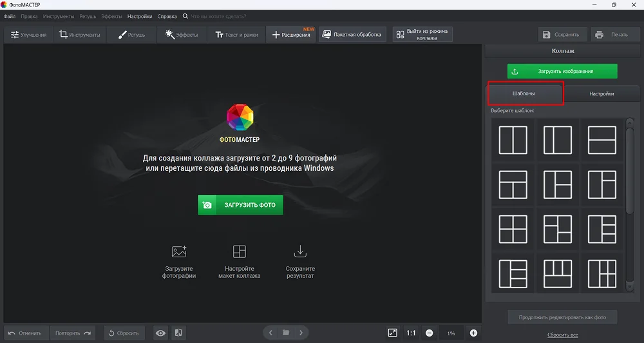The height and width of the screenshot is (343, 644).
Task: Click the ФотоМАСТЕР colorful logo
Action: 240,117
